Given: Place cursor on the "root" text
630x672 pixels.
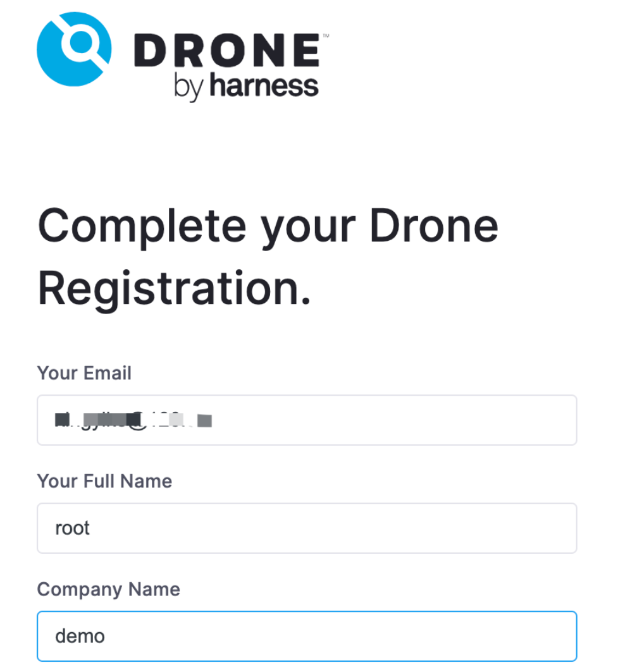Looking at the screenshot, I should [72, 528].
